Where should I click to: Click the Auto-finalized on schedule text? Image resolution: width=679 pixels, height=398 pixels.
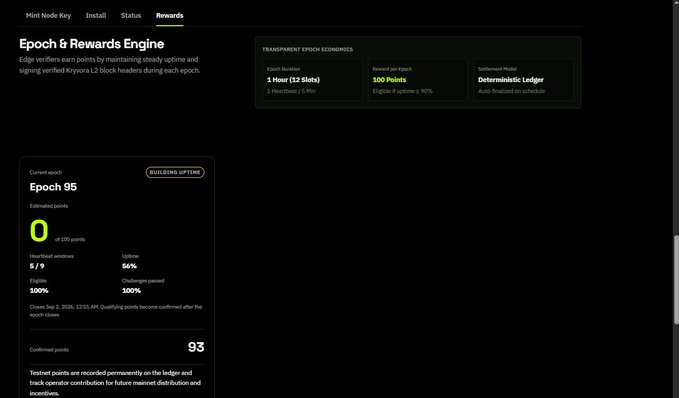[x=511, y=91]
